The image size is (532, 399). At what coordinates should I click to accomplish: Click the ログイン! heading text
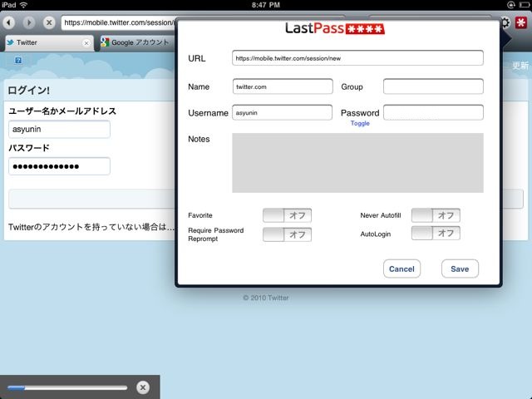click(29, 91)
